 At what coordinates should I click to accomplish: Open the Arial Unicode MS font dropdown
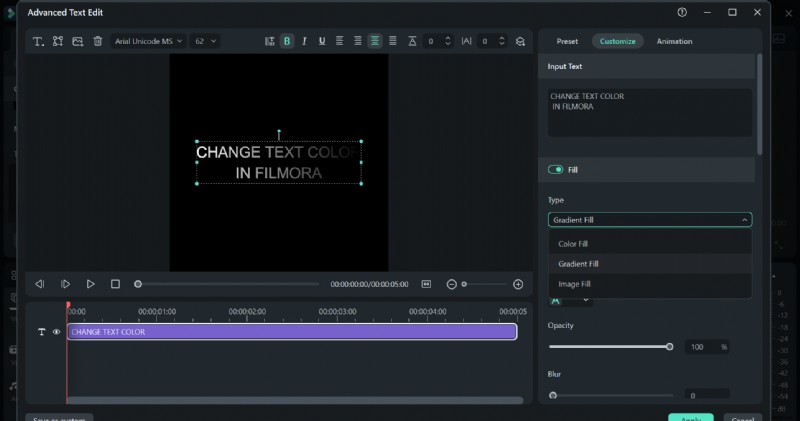tap(147, 41)
